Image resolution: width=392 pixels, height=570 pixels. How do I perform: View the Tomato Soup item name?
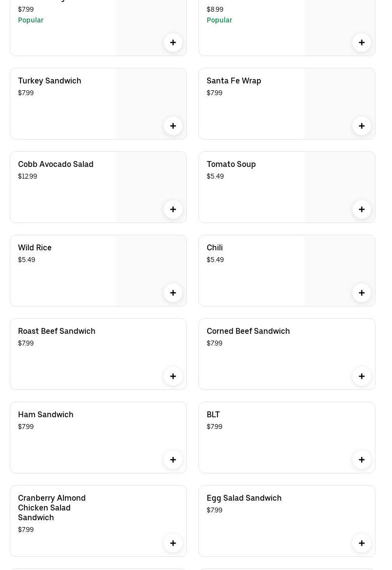point(231,164)
